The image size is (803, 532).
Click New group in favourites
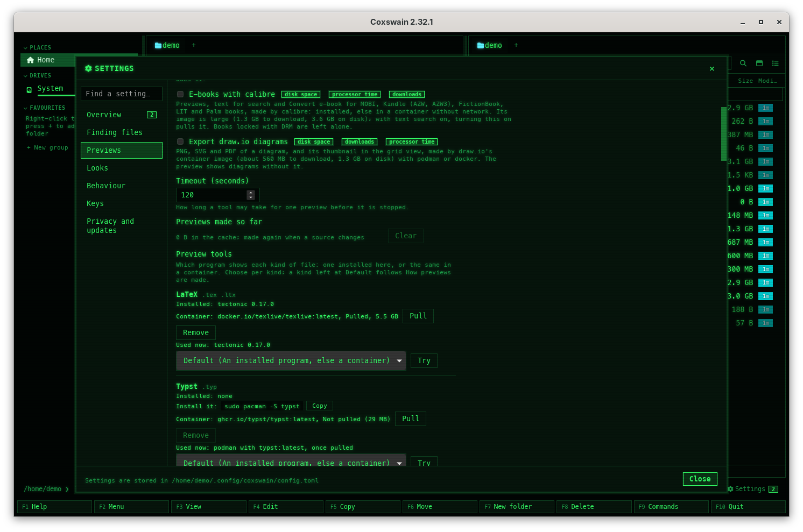pyautogui.click(x=48, y=148)
